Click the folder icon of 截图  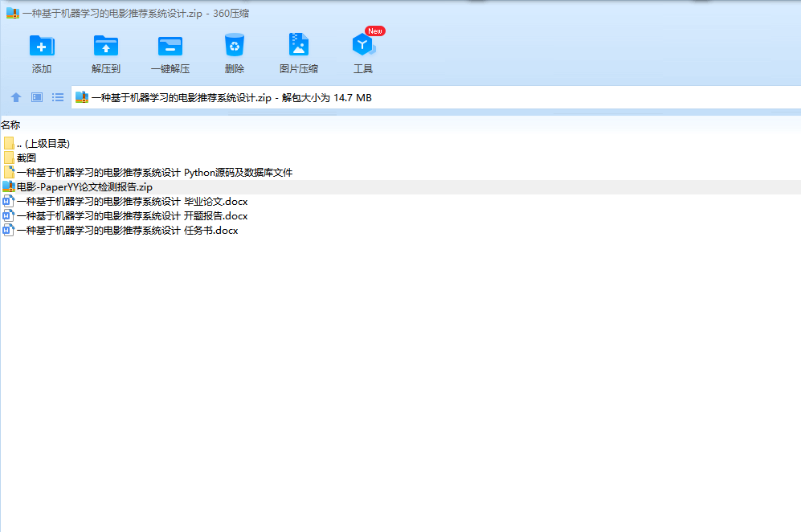9,158
